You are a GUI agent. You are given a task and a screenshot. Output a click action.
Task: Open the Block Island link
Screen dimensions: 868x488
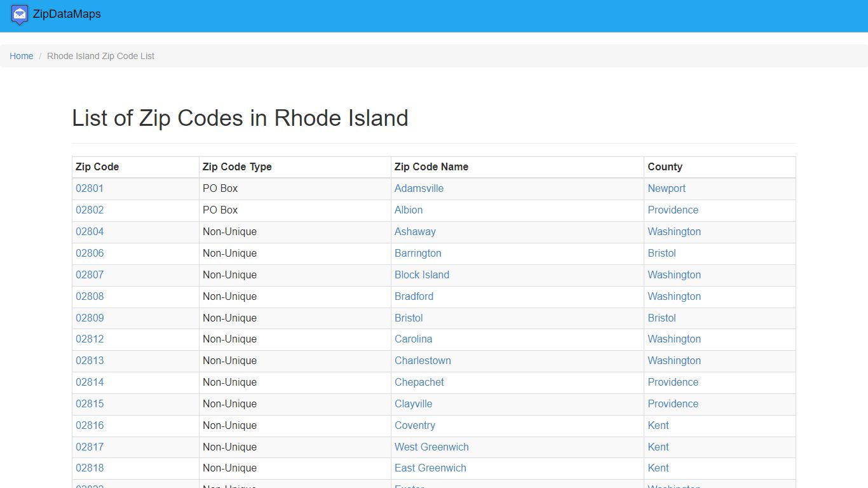pos(422,275)
